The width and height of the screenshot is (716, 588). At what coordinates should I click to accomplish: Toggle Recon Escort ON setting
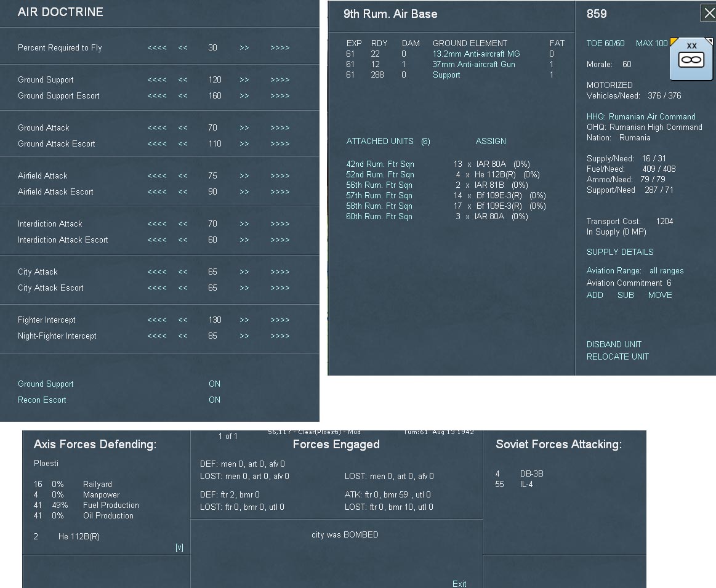tap(214, 400)
